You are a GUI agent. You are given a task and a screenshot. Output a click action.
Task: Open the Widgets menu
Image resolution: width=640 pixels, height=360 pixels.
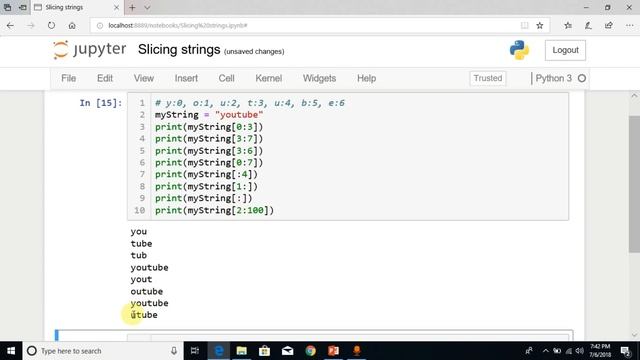point(319,78)
